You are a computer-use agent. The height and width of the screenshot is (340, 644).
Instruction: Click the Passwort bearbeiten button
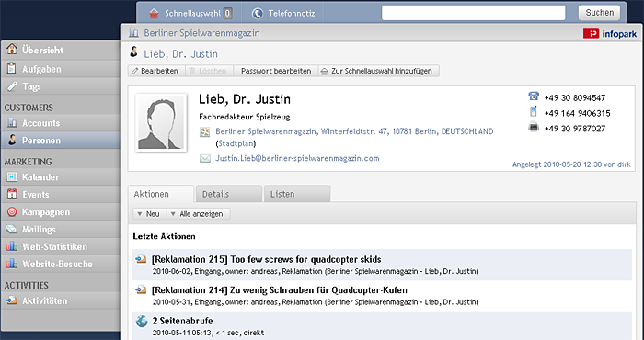276,71
